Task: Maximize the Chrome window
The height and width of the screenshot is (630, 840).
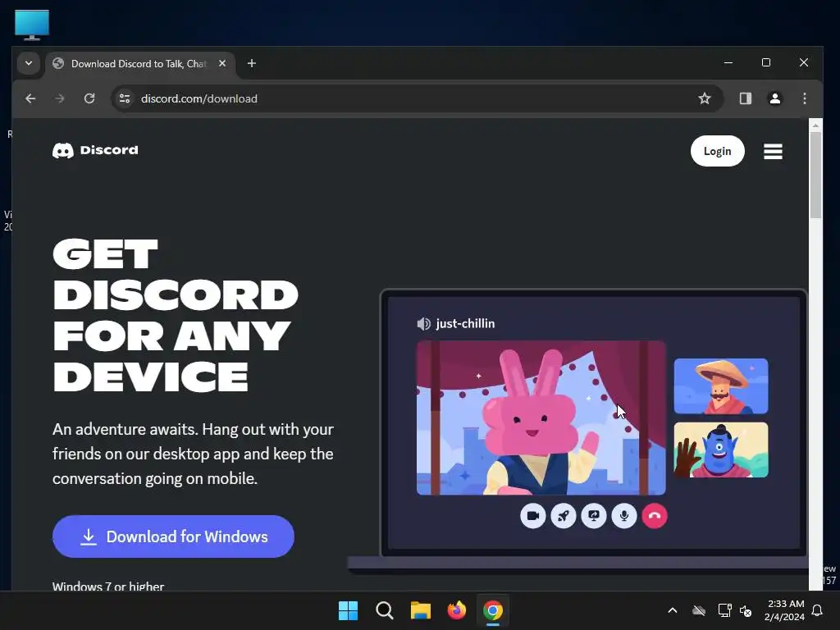Action: tap(766, 62)
